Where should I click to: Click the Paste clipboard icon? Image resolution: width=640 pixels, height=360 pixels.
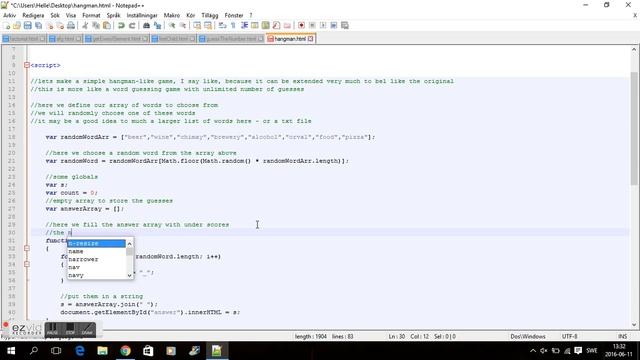click(x=107, y=26)
